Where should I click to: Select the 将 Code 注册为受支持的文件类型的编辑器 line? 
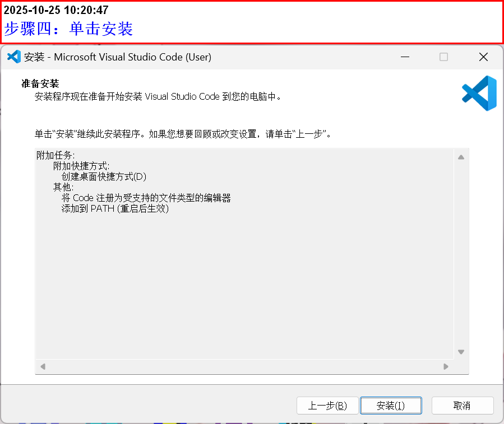point(146,198)
